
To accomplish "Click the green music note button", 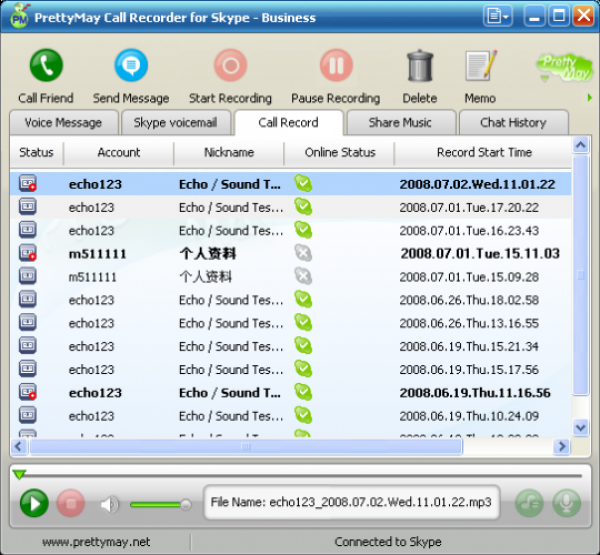I will 530,503.
